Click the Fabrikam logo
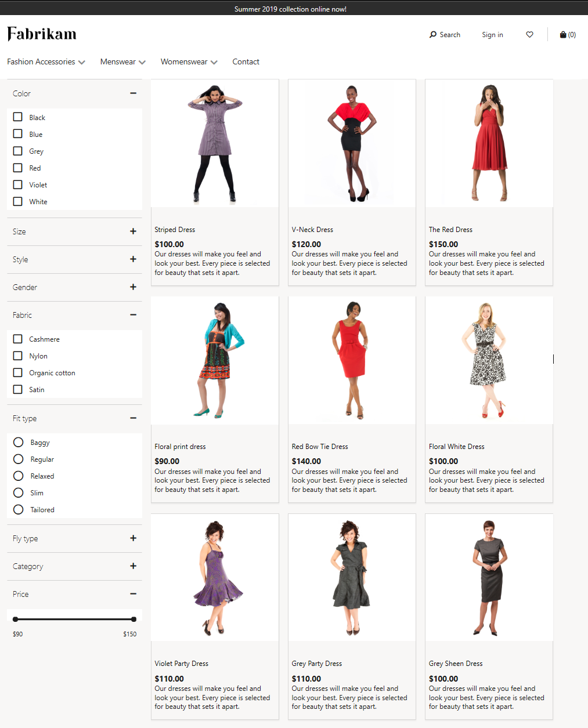 [41, 34]
